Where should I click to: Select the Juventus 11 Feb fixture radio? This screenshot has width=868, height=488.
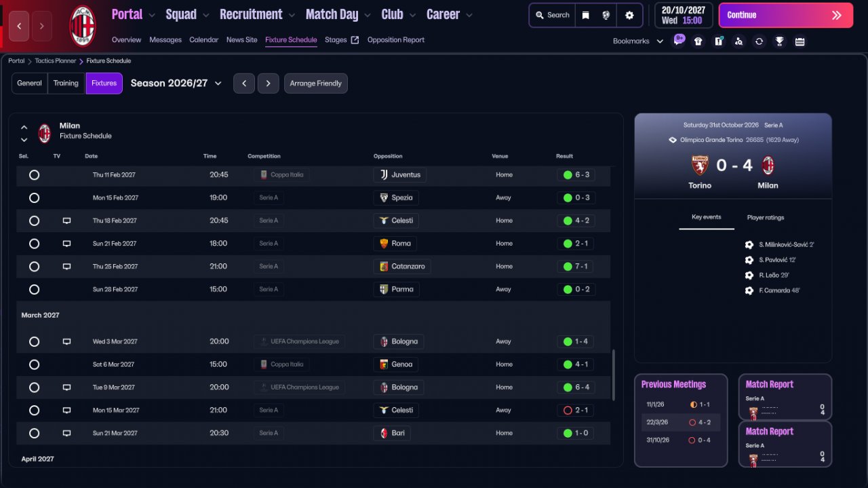point(34,175)
